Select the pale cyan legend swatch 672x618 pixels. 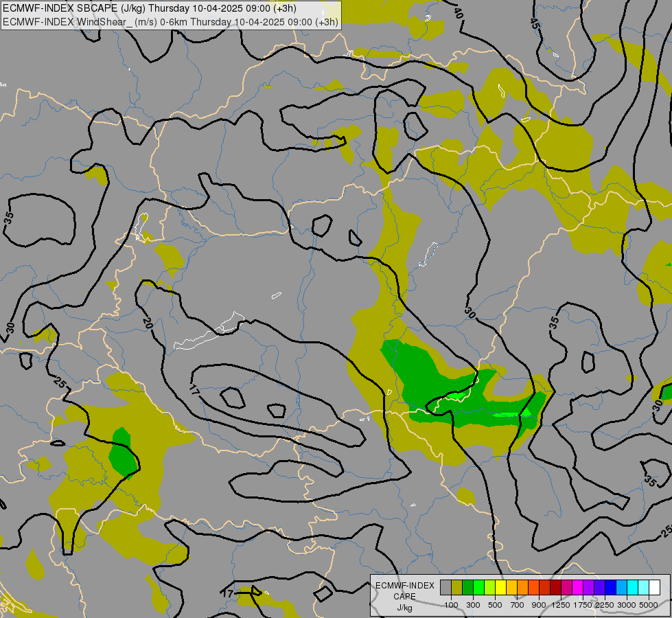point(643,587)
